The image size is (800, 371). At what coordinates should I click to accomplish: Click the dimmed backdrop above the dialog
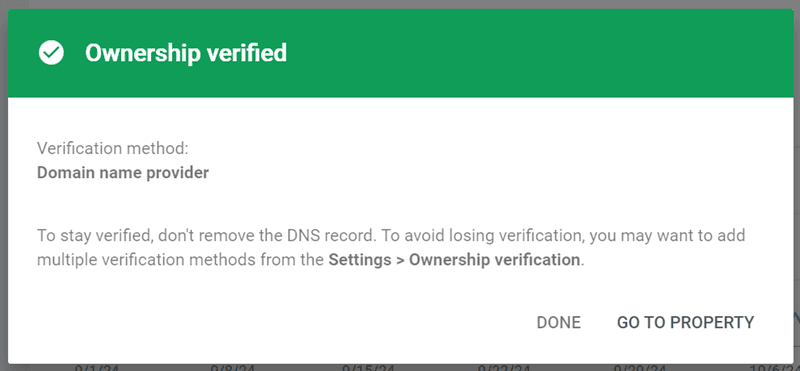coord(401,4)
